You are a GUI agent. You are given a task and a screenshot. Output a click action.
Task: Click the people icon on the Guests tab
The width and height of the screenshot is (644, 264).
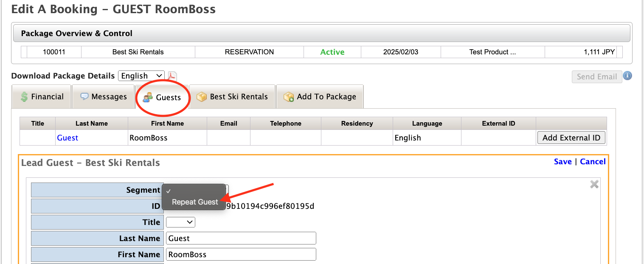point(148,97)
